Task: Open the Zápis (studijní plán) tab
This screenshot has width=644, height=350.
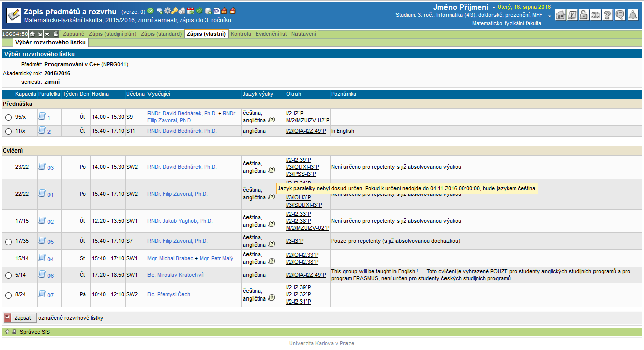Action: click(113, 34)
